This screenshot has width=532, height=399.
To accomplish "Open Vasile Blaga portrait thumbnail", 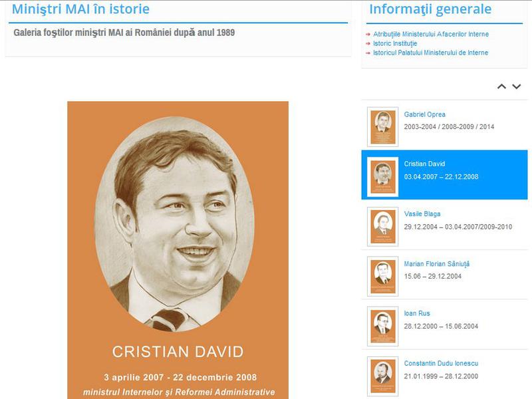I will tap(383, 227).
